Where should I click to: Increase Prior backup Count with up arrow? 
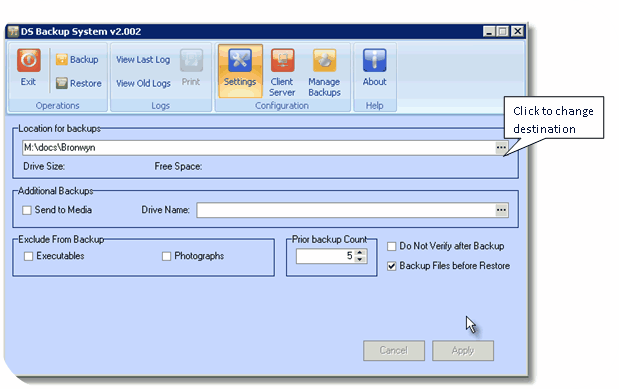(x=360, y=253)
